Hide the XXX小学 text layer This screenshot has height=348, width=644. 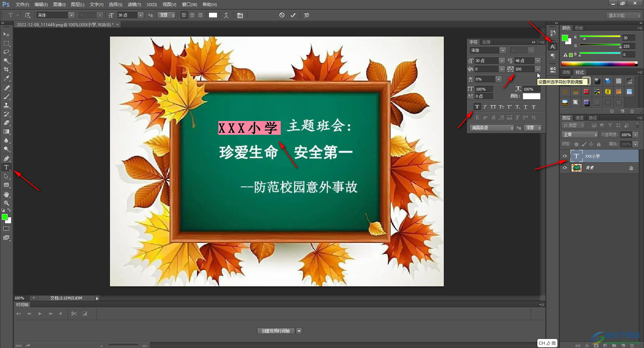[565, 156]
